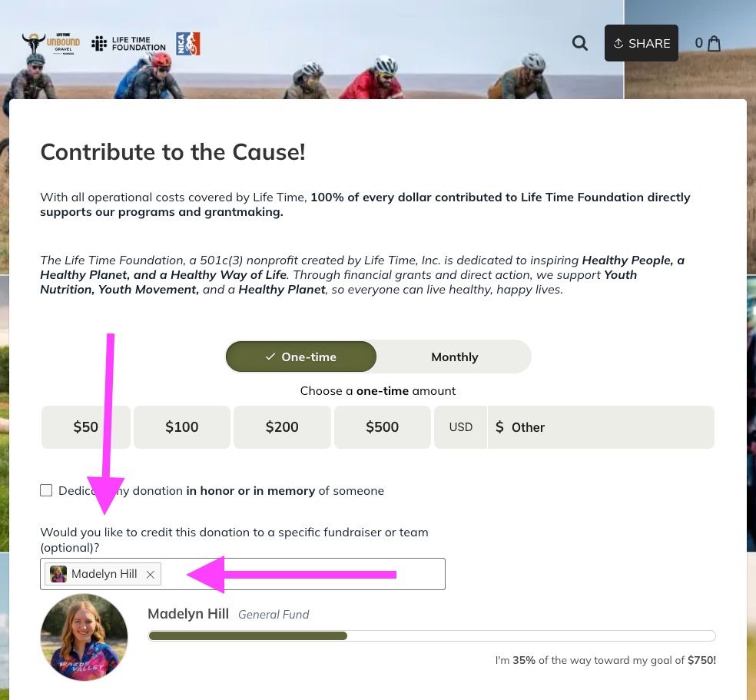This screenshot has width=756, height=700.
Task: Click Madelyn Hill's fundraising progress bar
Action: coord(432,636)
